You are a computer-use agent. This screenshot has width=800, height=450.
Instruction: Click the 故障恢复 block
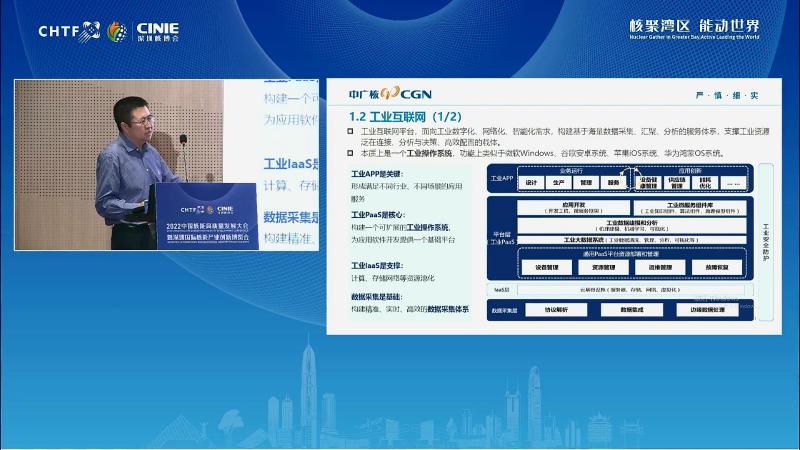[x=711, y=268]
